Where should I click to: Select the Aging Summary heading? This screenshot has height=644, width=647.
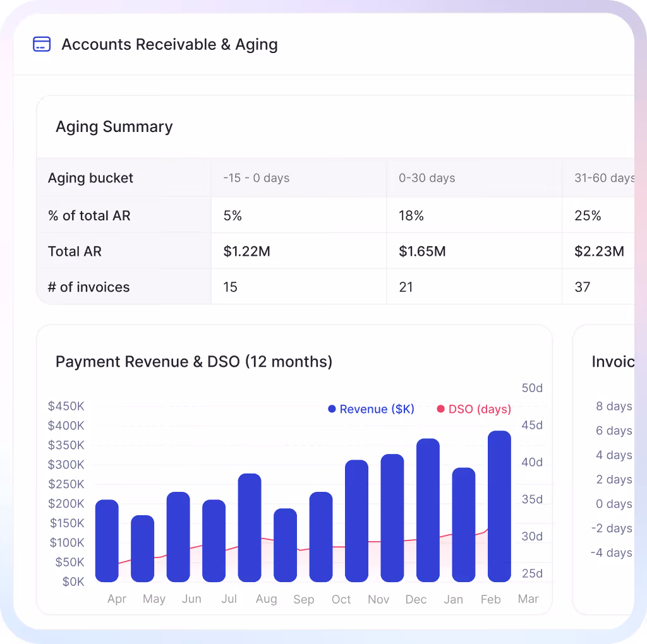(114, 126)
